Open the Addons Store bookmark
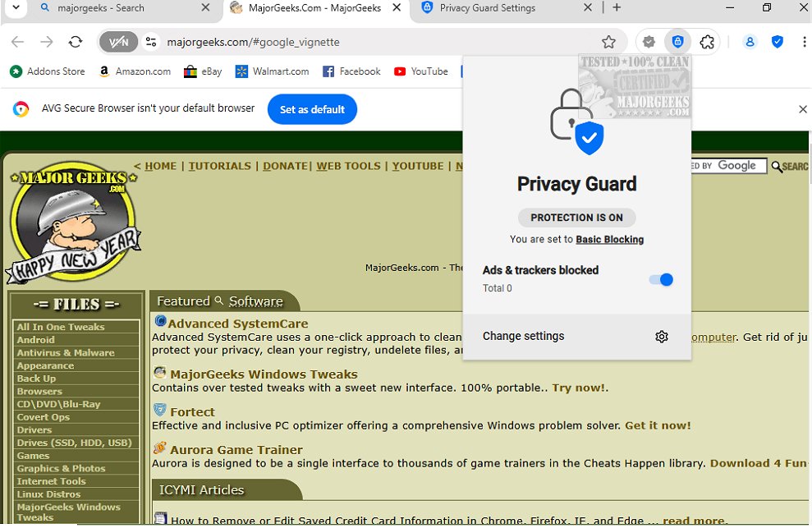This screenshot has height=528, width=812. click(47, 71)
